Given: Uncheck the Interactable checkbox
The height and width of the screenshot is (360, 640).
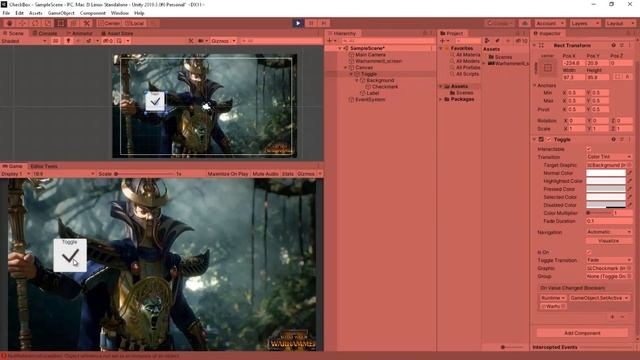Looking at the screenshot, I should click(x=589, y=149).
